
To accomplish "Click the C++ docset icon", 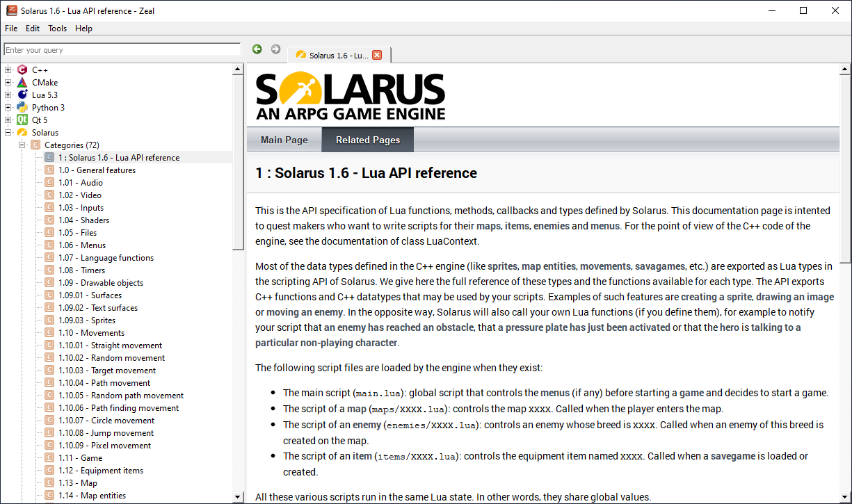I will click(22, 70).
